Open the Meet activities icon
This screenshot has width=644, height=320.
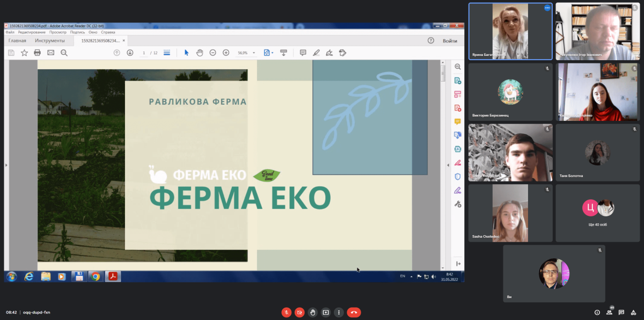click(x=634, y=312)
